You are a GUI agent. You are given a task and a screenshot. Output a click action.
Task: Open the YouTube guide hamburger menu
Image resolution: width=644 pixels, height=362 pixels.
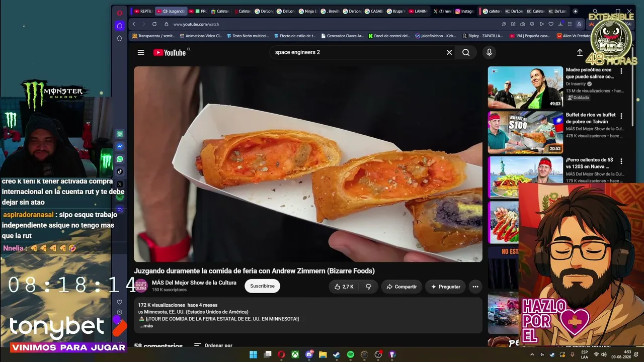(141, 52)
